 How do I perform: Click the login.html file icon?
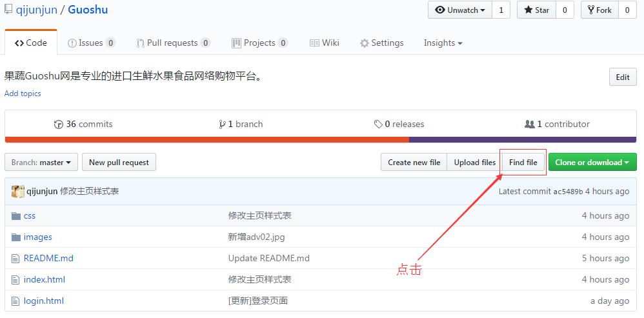[x=15, y=301]
